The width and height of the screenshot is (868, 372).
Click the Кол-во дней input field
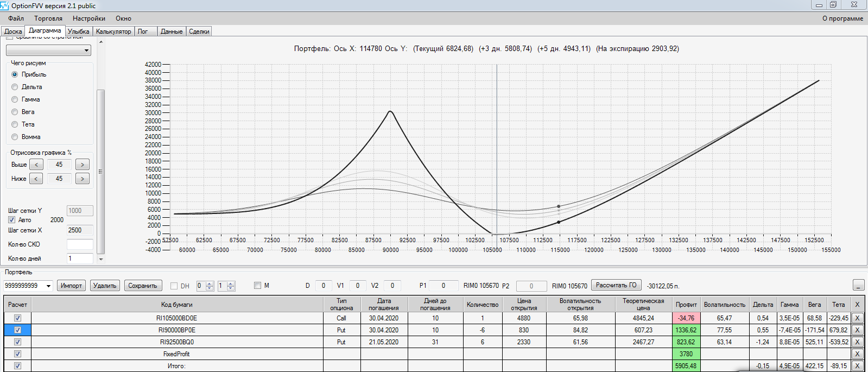pyautogui.click(x=80, y=258)
